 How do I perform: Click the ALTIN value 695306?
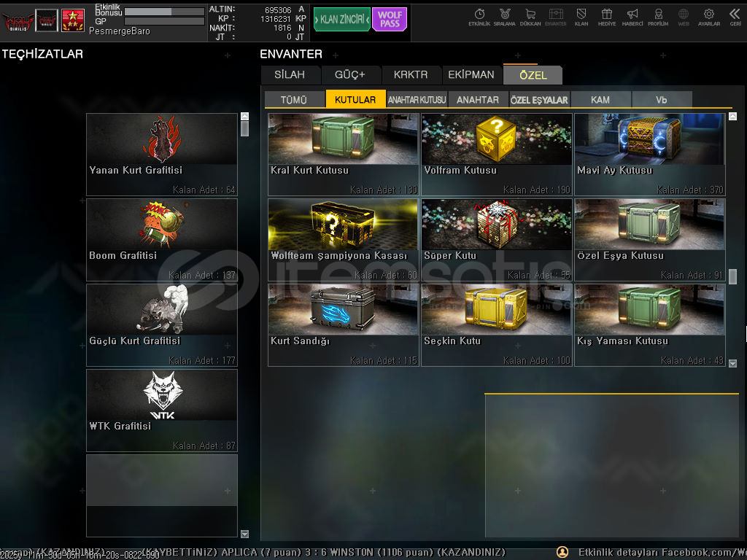[x=278, y=10]
